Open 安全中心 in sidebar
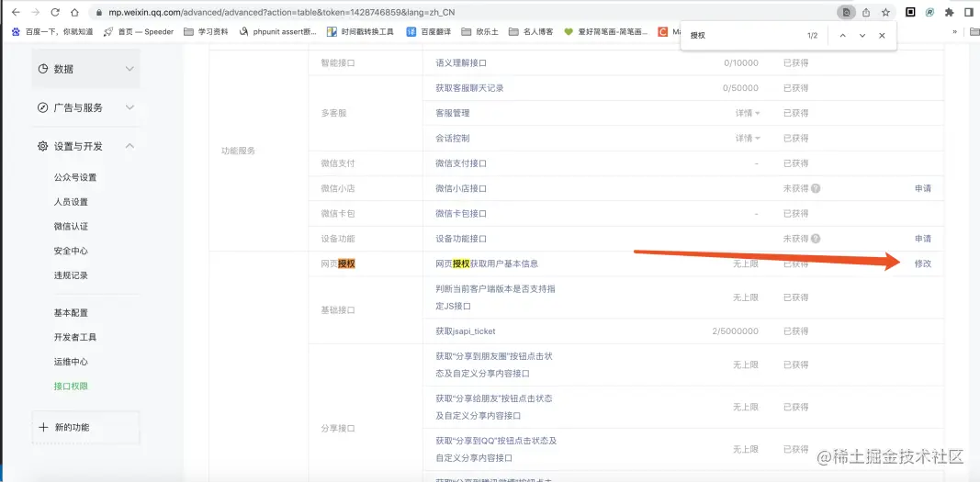This screenshot has width=980, height=482. [72, 251]
